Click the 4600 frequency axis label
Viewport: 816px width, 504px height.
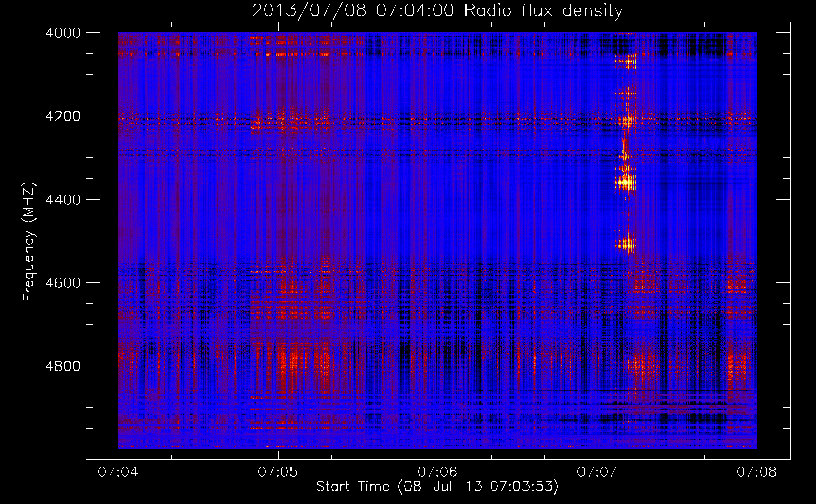coord(63,283)
